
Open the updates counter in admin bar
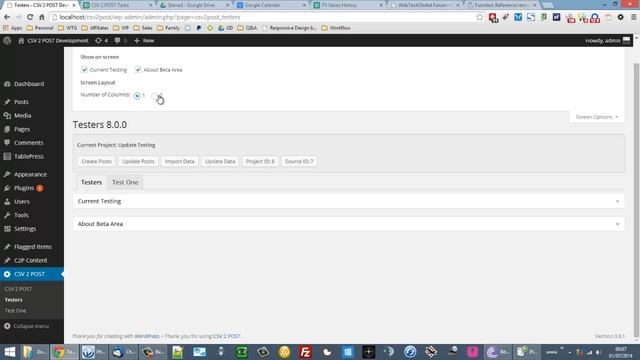tap(101, 40)
